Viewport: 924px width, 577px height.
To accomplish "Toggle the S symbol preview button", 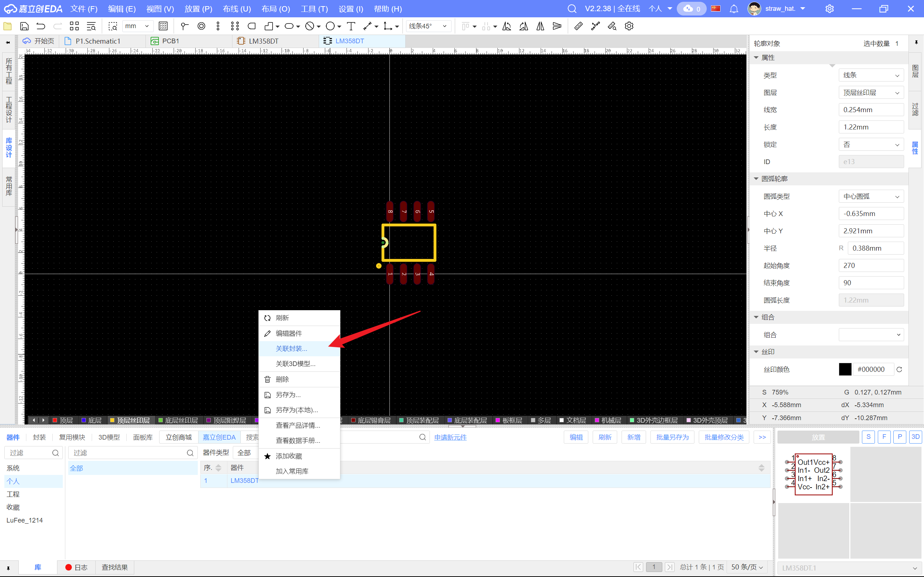I will [868, 437].
